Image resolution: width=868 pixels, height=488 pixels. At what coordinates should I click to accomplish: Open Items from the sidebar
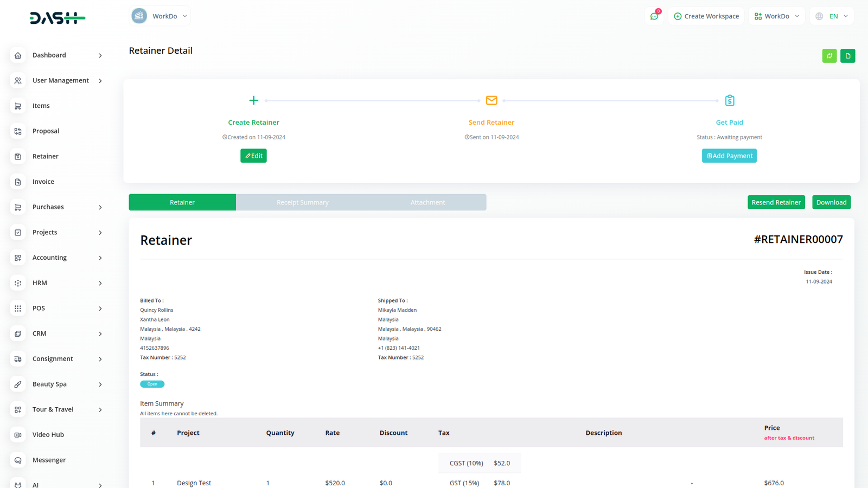click(41, 106)
